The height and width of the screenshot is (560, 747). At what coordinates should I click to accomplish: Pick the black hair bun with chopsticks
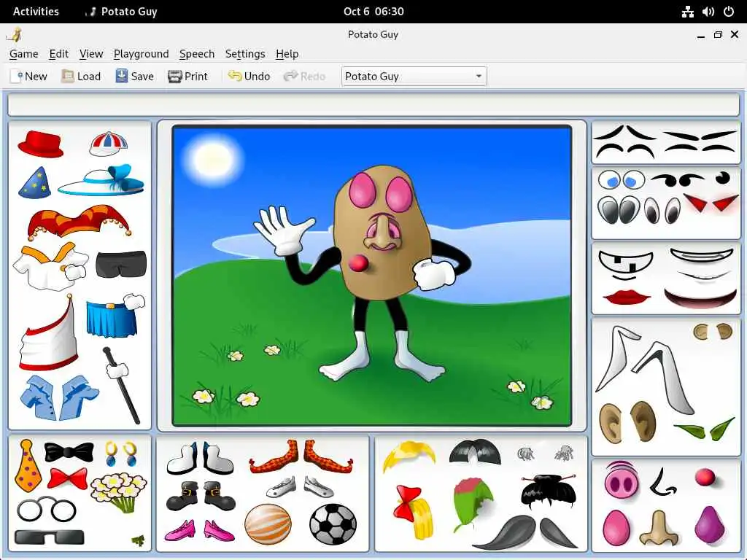[549, 491]
